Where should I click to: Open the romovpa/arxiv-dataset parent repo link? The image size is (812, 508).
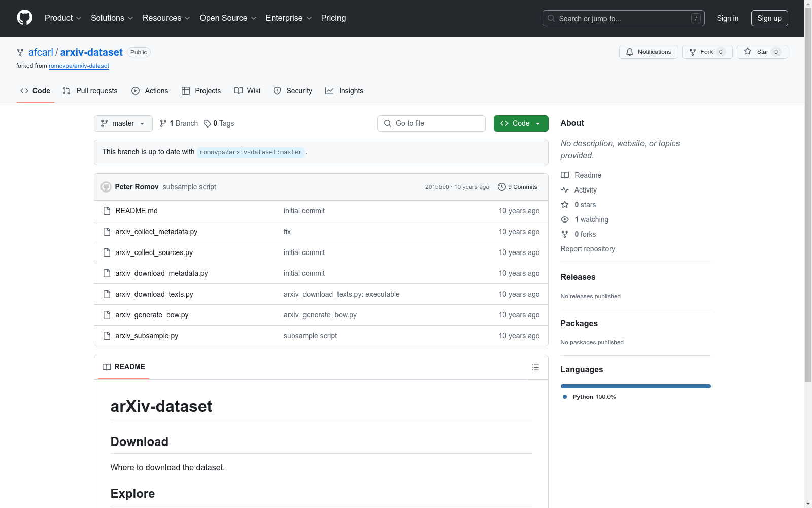[x=79, y=66]
